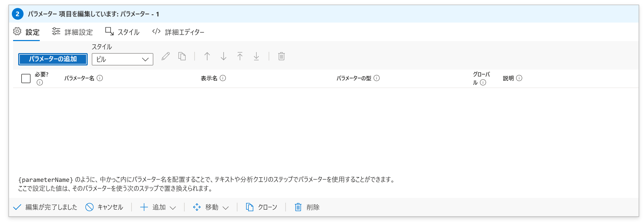Click the pencil edit icon in toolbar
Screen dimensions: 644x224
click(x=166, y=56)
